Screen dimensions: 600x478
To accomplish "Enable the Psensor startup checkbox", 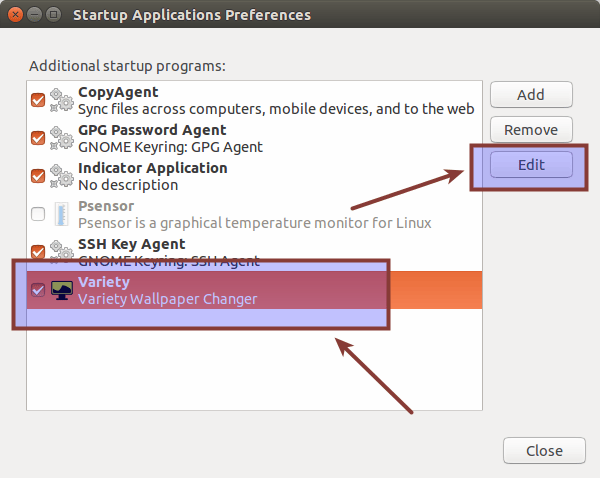I will click(38, 213).
